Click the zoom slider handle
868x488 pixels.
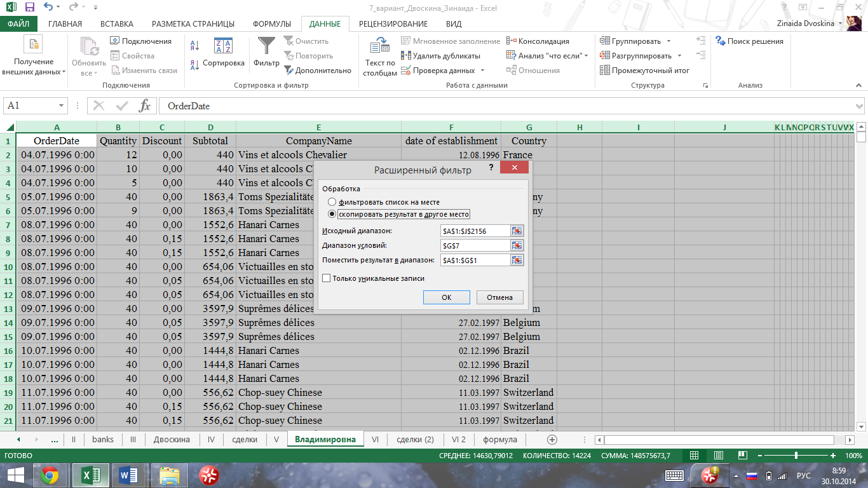point(796,456)
